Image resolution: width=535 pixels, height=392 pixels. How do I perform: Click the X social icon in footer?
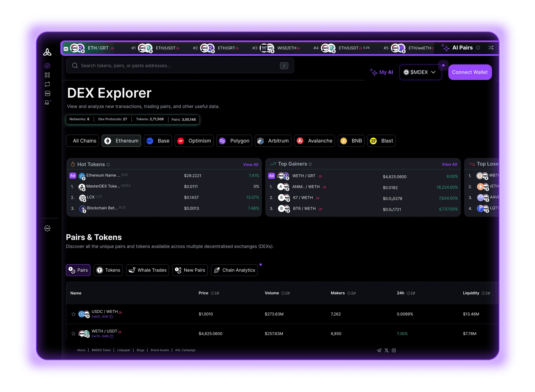[x=386, y=350]
